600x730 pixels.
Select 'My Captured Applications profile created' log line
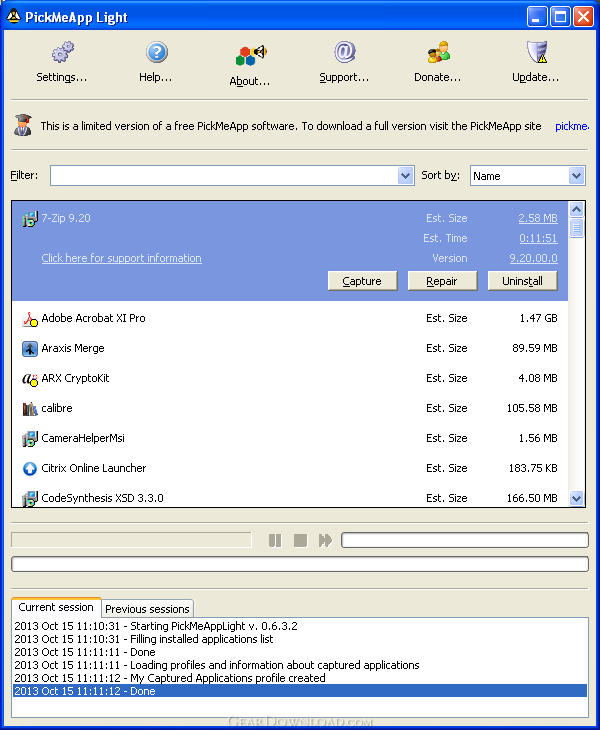pos(300,678)
